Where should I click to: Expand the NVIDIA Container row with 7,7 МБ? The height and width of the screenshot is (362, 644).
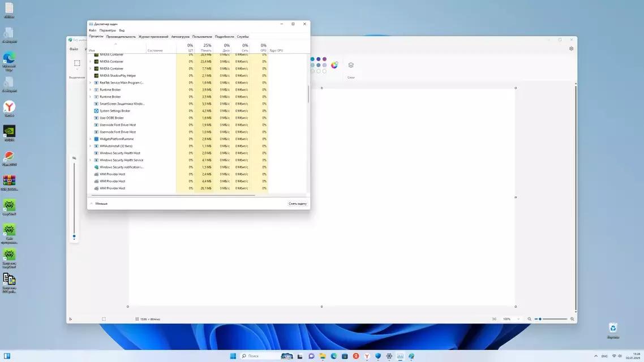91,68
